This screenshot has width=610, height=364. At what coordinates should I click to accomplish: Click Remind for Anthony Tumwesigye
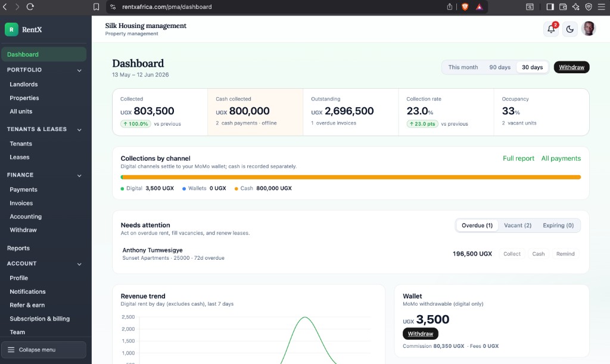pyautogui.click(x=565, y=254)
